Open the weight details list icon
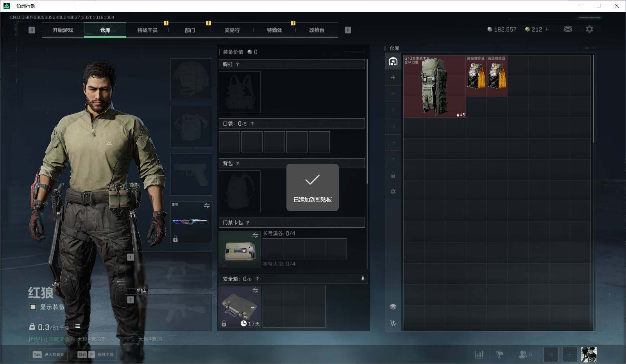The height and width of the screenshot is (364, 626). (77, 326)
